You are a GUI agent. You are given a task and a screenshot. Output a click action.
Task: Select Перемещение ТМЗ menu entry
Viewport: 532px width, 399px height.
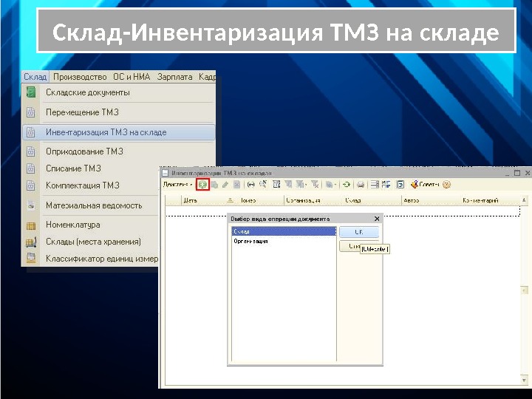click(x=119, y=112)
